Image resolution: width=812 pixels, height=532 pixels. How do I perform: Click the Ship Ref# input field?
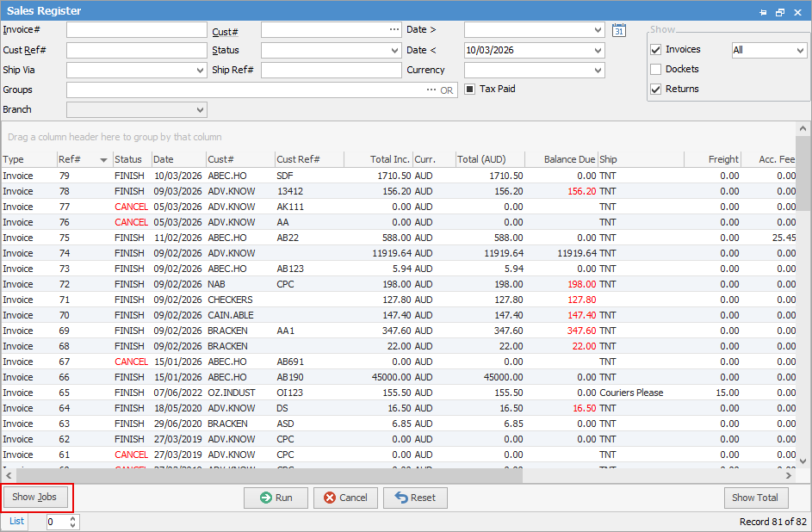[332, 71]
